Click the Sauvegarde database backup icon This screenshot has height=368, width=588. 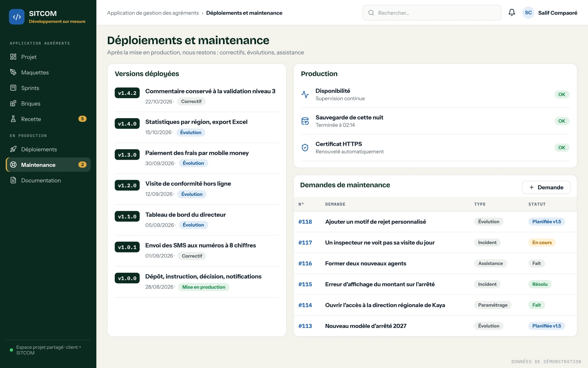click(305, 121)
